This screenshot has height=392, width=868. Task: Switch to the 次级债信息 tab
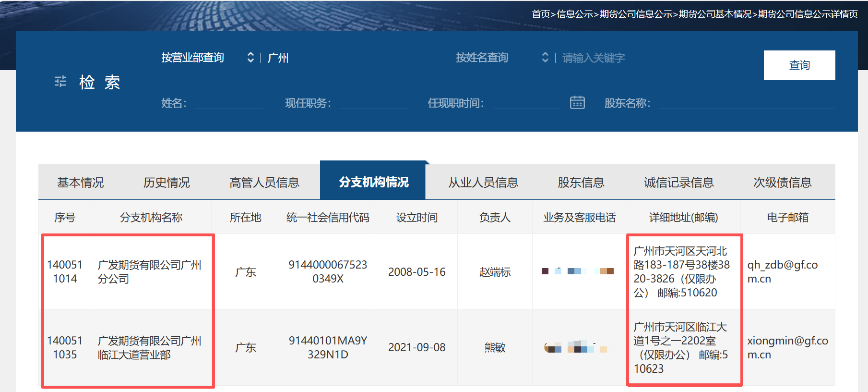(783, 183)
